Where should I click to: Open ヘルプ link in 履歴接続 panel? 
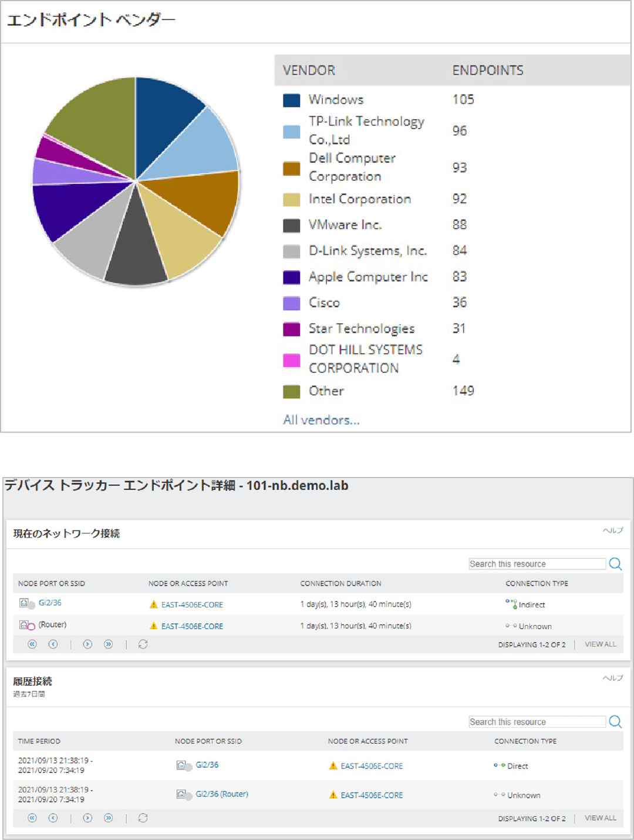(612, 678)
